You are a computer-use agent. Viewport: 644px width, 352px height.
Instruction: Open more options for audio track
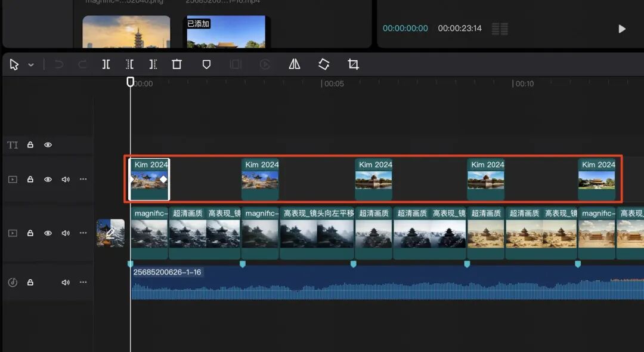click(x=83, y=282)
